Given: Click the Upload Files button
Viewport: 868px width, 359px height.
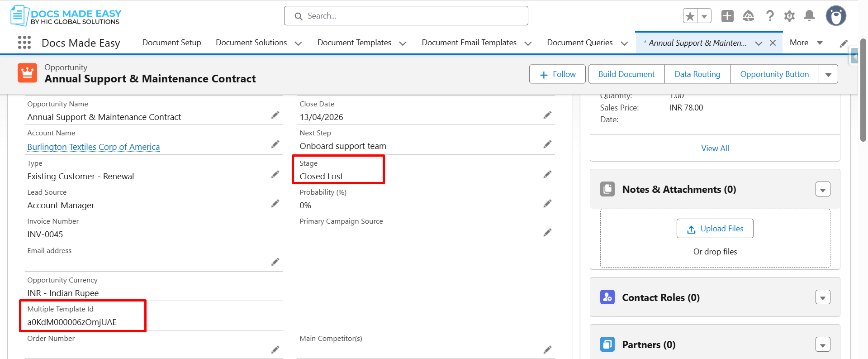Looking at the screenshot, I should coord(715,229).
